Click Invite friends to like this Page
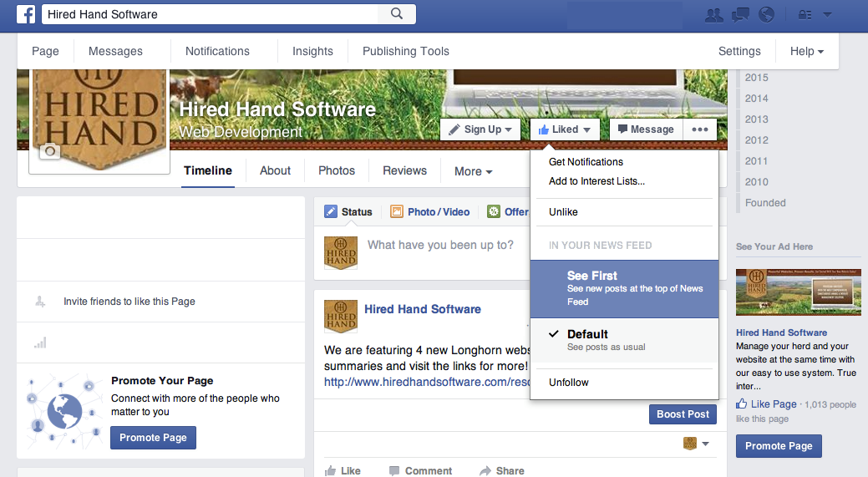Image resolution: width=868 pixels, height=477 pixels. (x=129, y=302)
